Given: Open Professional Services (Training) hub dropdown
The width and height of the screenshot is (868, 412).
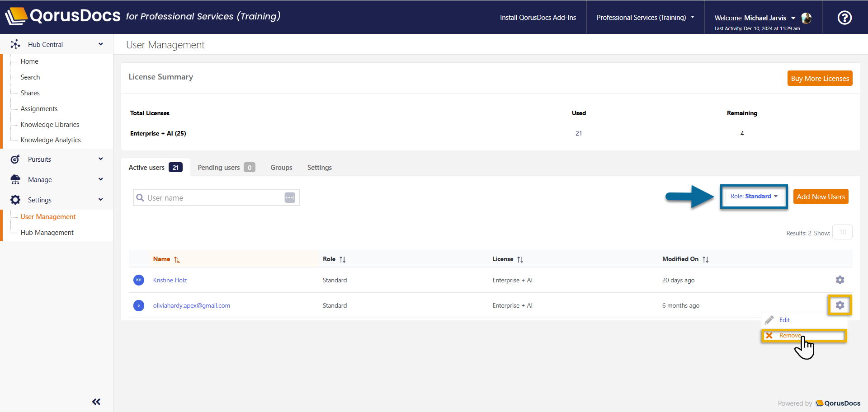Looking at the screenshot, I should tap(645, 18).
